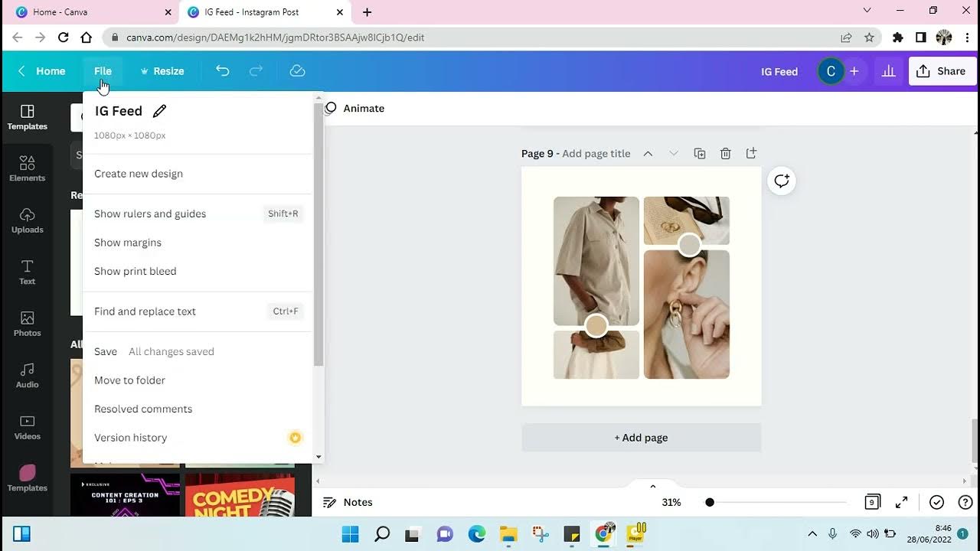Image resolution: width=980 pixels, height=551 pixels.
Task: Click the redo arrow in the header
Action: point(256,70)
